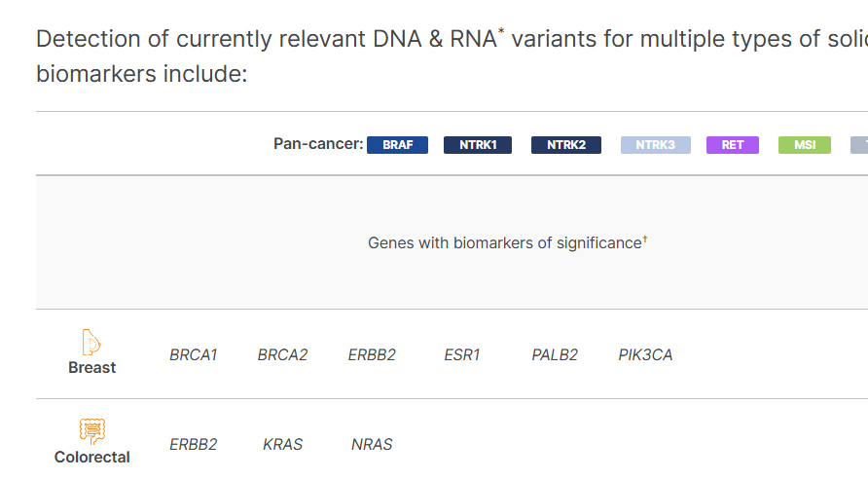Screen dimensions: 868x479
Task: Click the asterisk footnote next to RNA
Action: click(501, 32)
